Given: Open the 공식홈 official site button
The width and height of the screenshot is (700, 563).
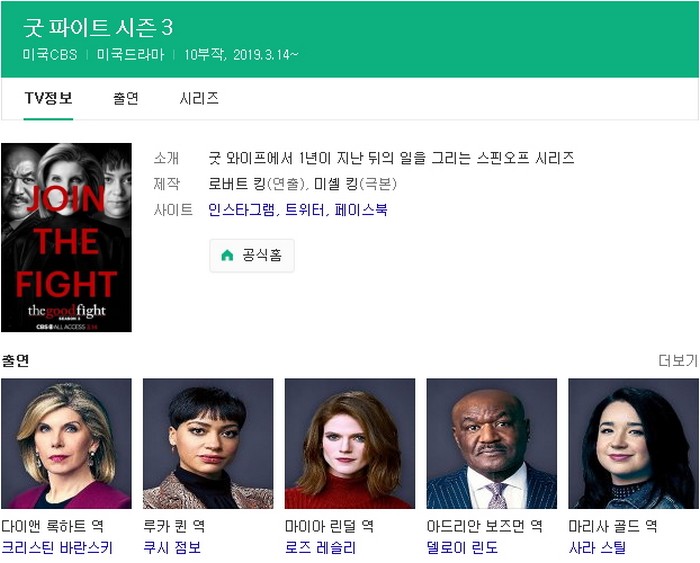Looking at the screenshot, I should tap(252, 255).
